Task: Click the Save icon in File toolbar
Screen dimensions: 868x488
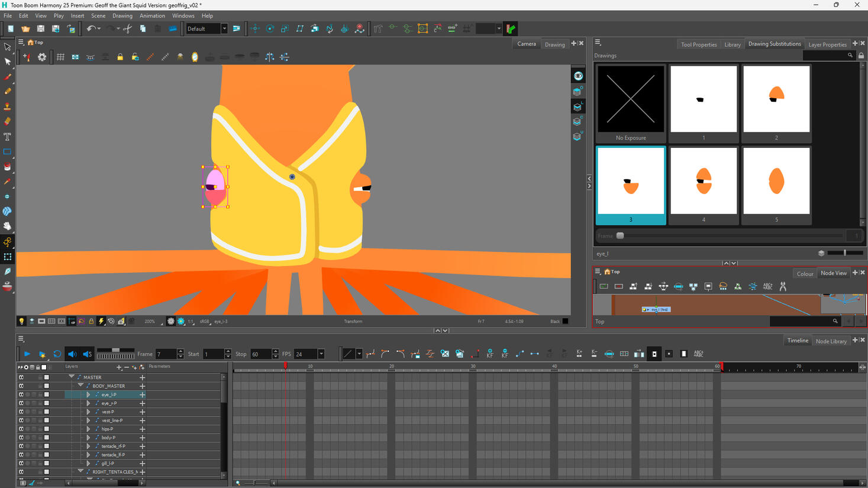Action: click(x=40, y=28)
